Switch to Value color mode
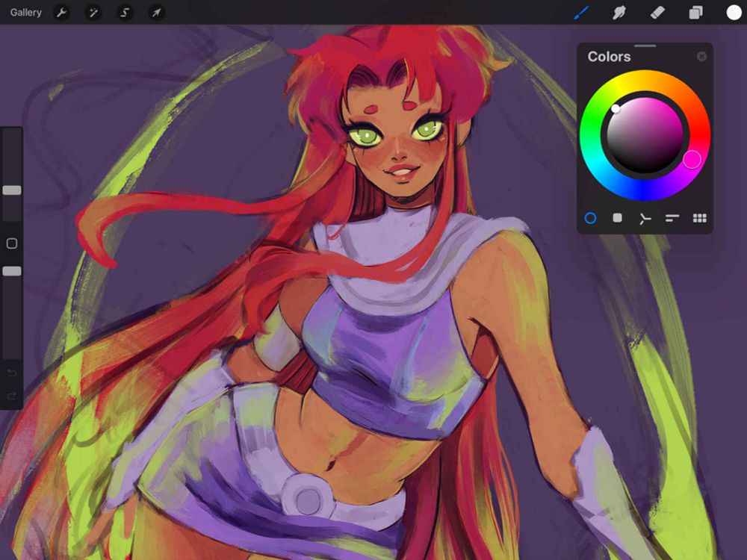Viewport: 747px width, 560px height. [x=672, y=218]
